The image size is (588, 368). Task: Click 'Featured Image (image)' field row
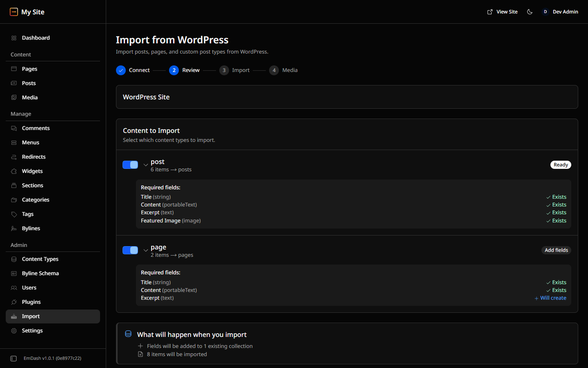tap(353, 221)
